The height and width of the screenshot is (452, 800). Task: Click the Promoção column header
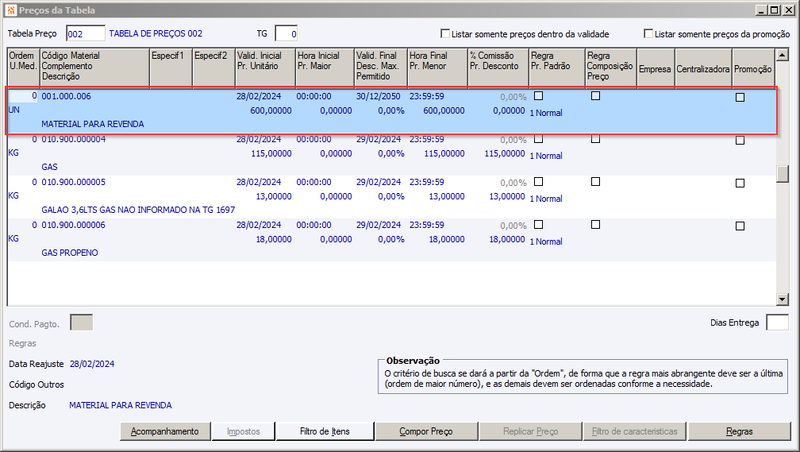tap(753, 67)
